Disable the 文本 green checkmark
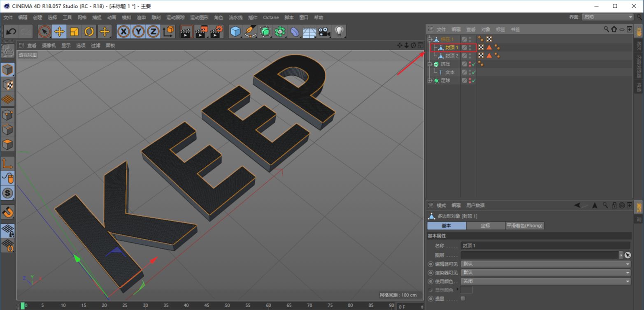 click(474, 72)
